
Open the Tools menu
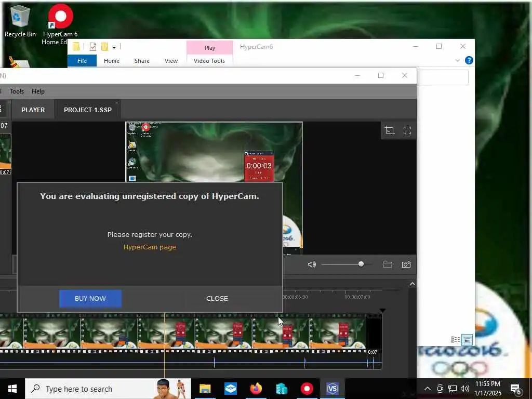[x=17, y=91]
